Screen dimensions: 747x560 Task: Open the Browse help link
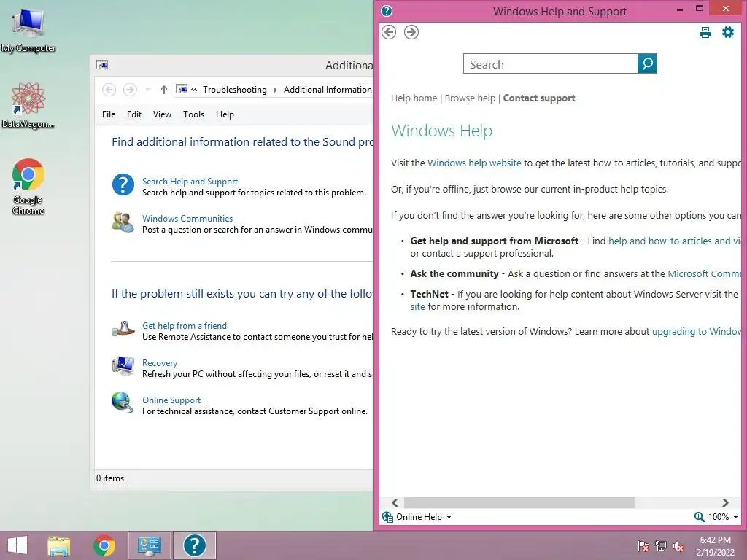pyautogui.click(x=471, y=98)
